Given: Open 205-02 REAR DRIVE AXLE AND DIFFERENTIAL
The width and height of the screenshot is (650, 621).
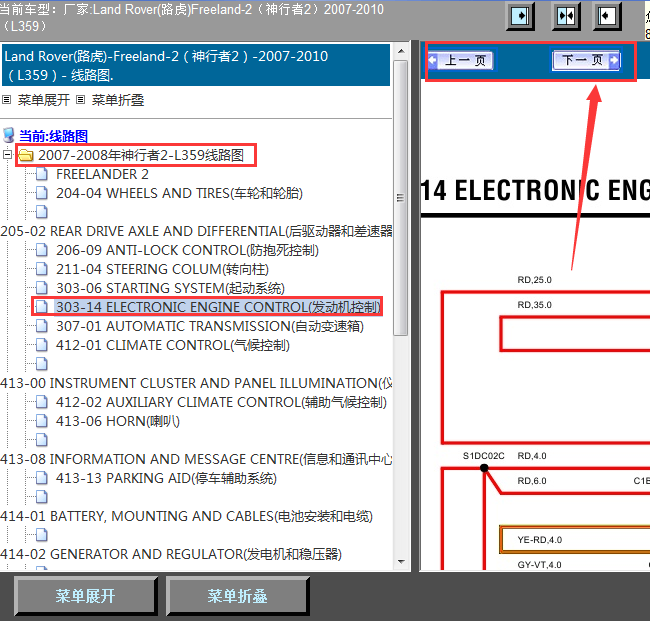Looking at the screenshot, I should (x=196, y=231).
